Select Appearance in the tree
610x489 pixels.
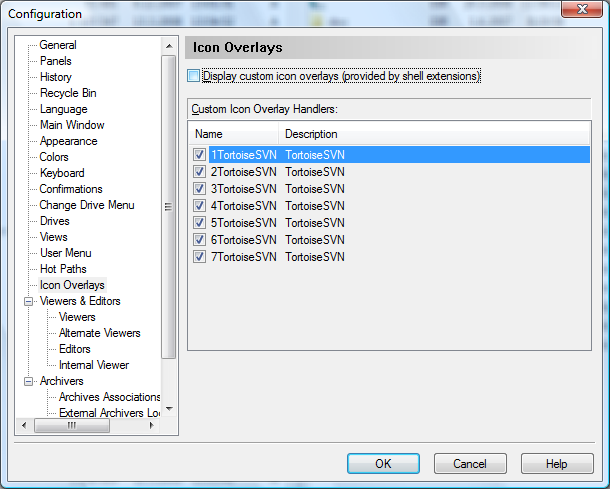(x=68, y=141)
